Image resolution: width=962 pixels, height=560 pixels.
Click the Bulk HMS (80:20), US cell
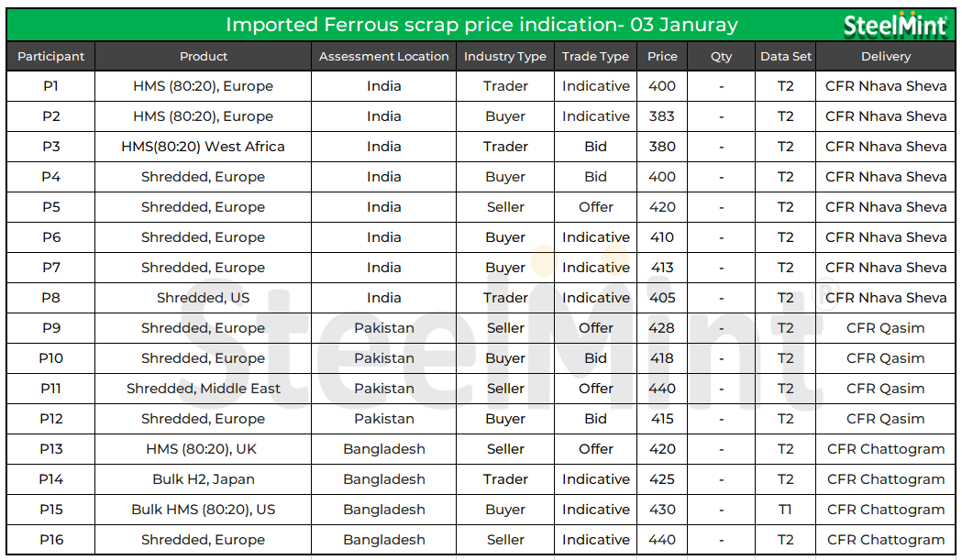[204, 510]
